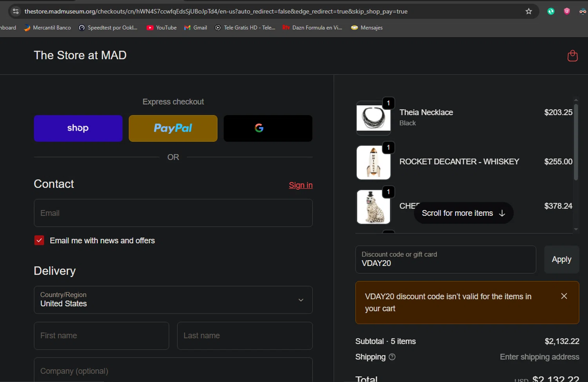Open Mercantil Banco bookmark

(x=47, y=27)
